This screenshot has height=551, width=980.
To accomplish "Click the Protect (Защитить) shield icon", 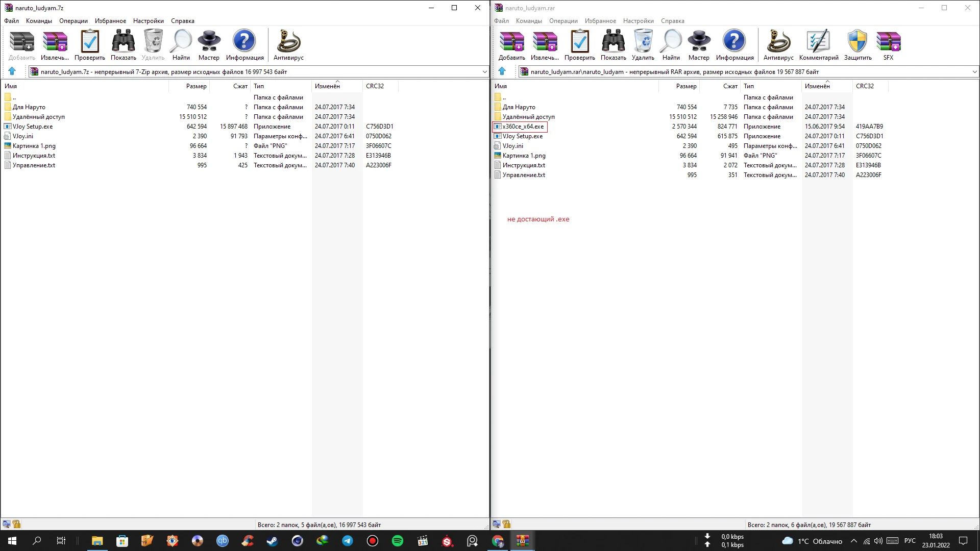I will (857, 45).
